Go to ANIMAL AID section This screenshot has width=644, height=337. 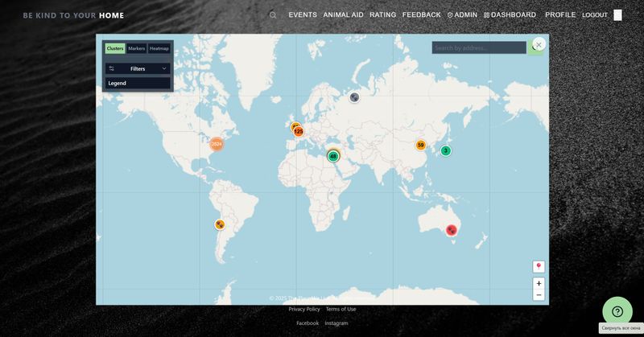343,14
